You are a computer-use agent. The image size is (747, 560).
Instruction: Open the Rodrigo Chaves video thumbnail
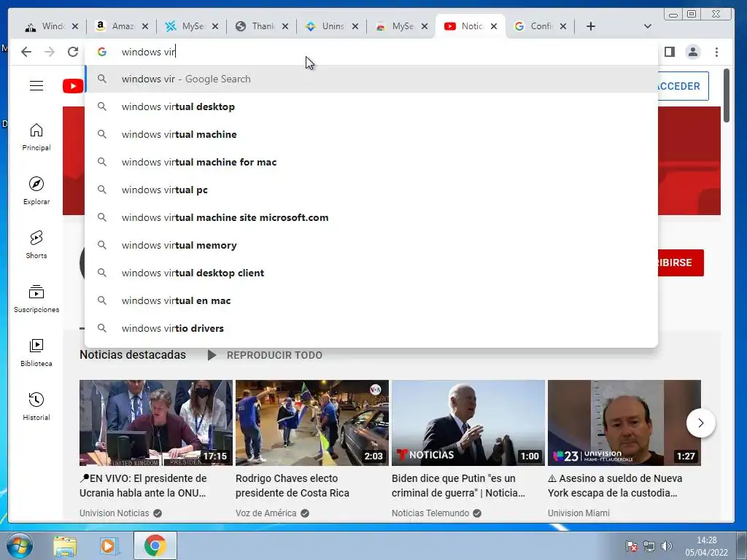click(312, 423)
